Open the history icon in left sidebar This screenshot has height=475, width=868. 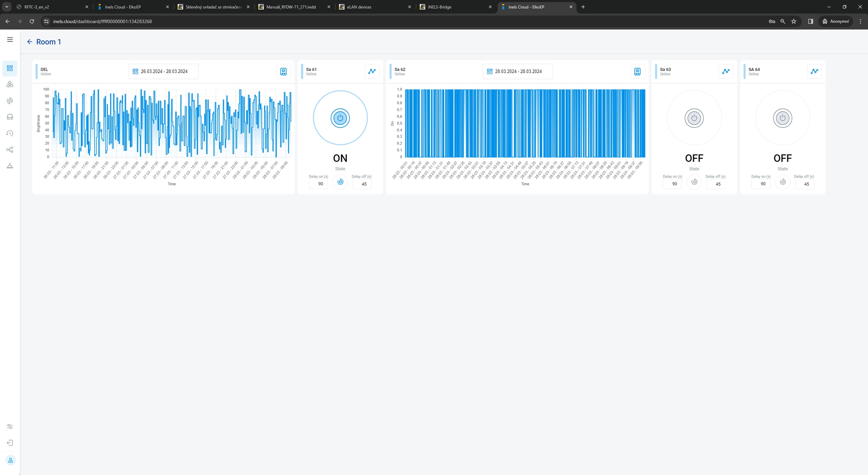[x=10, y=133]
